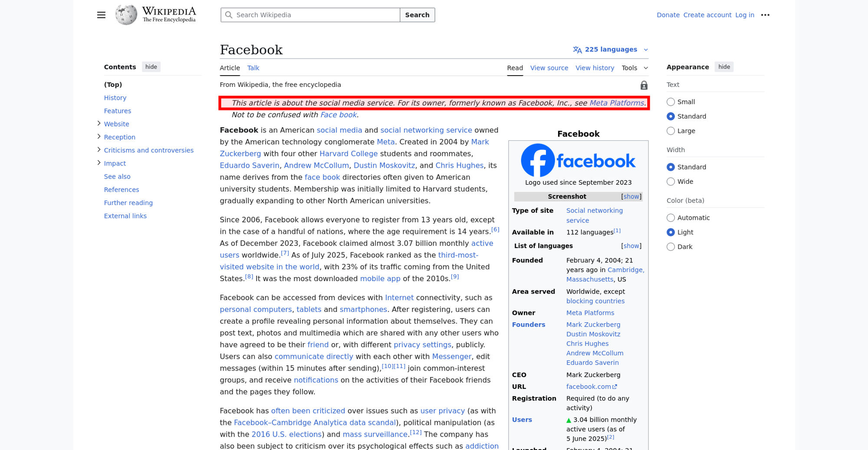
Task: Open the three-dots personal tools menu
Action: 765,15
